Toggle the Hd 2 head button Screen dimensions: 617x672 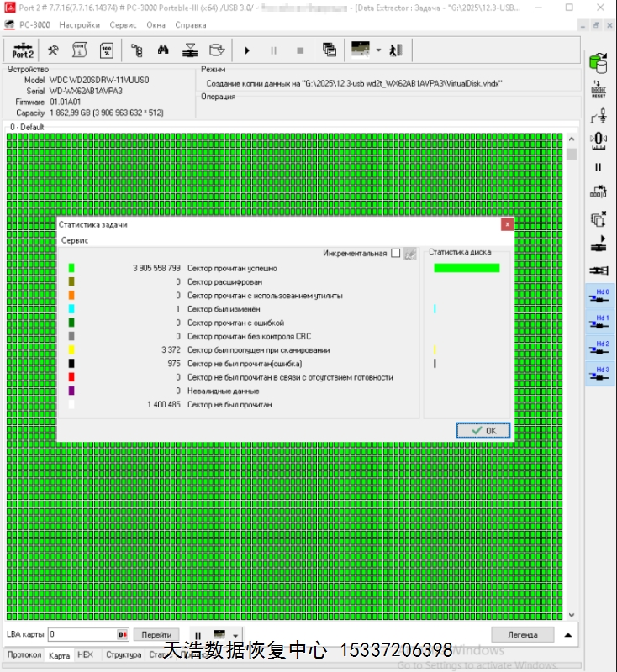tap(599, 349)
